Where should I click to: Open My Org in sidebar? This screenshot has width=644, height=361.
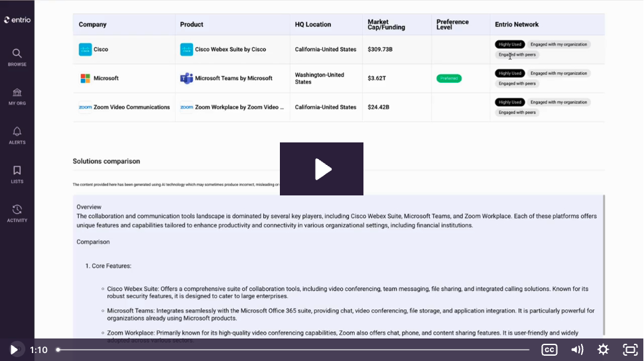point(17,97)
